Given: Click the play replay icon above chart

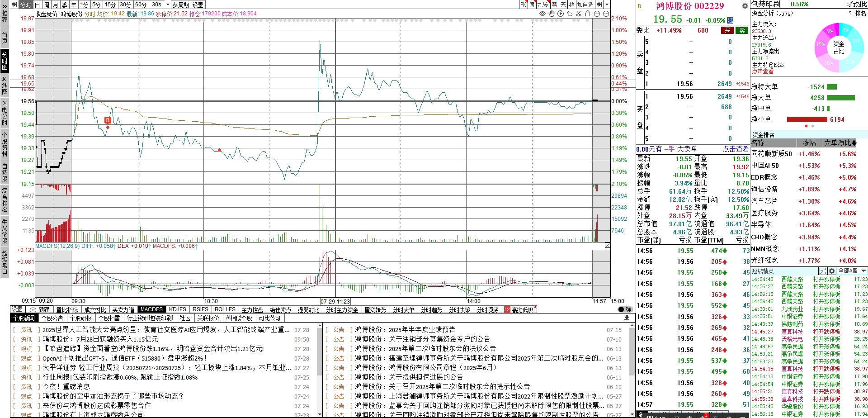Looking at the screenshot, I should pyautogui.click(x=561, y=14).
